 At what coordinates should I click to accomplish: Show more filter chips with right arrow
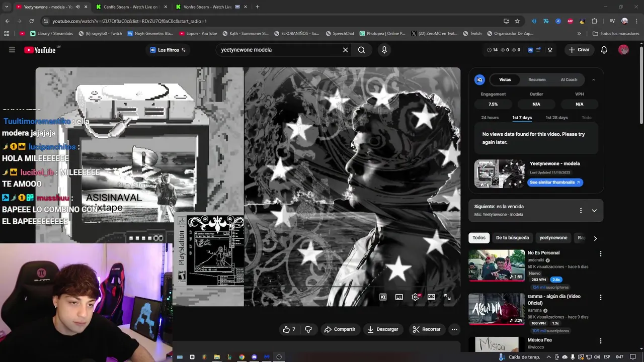[x=595, y=238]
